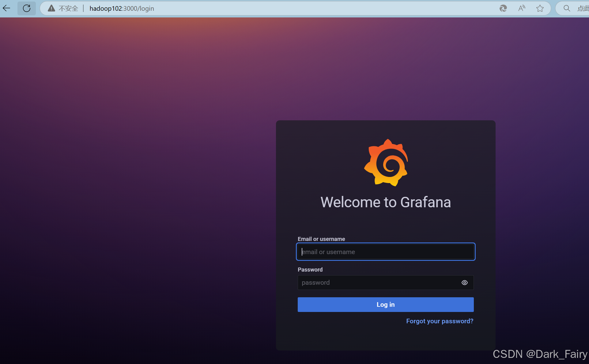Open the read aloud icon
This screenshot has width=589, height=364.
[522, 8]
